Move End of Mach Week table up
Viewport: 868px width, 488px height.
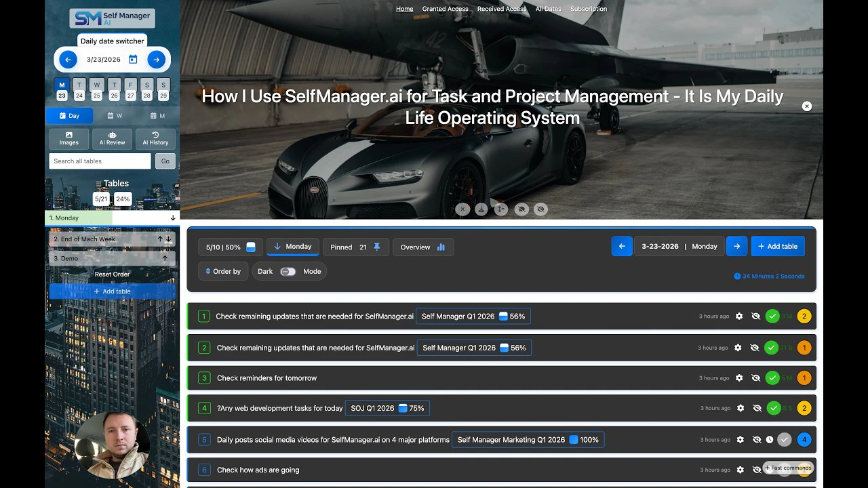[160, 239]
